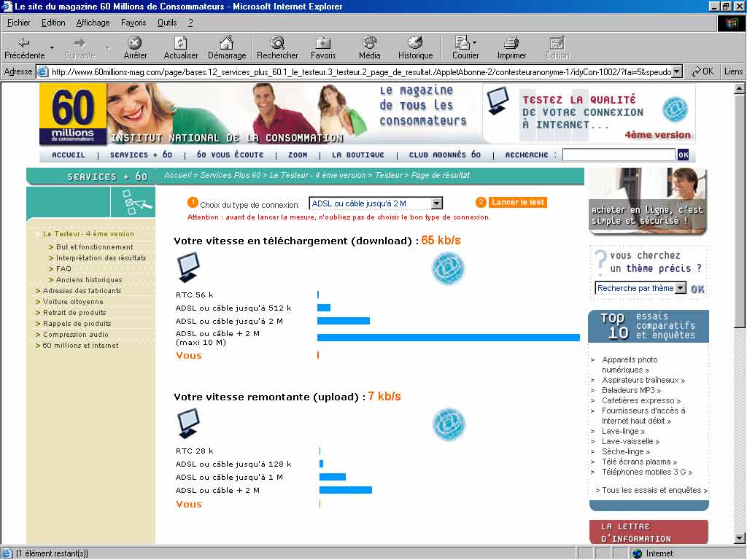Viewport: 747px width, 560px height.
Task: Open the Favoris menu
Action: 133,23
